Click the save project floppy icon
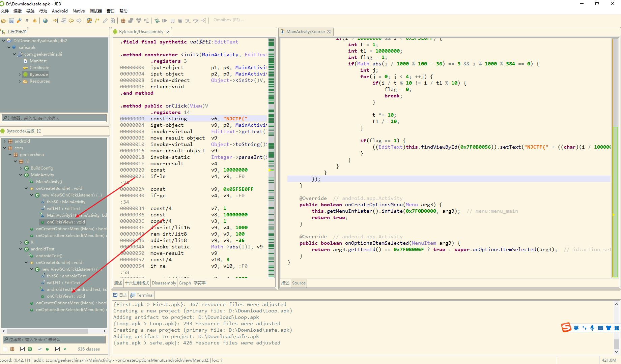Image resolution: width=621 pixels, height=364 pixels. [x=11, y=21]
